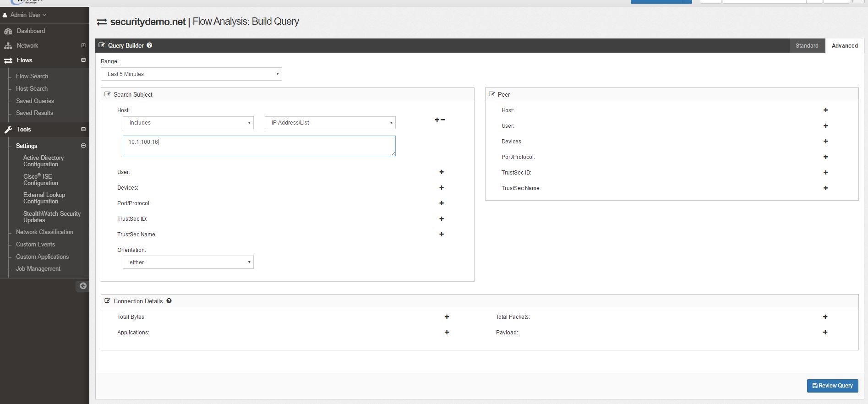The width and height of the screenshot is (868, 404).
Task: Click the Network hierarchy icon
Action: (8, 46)
